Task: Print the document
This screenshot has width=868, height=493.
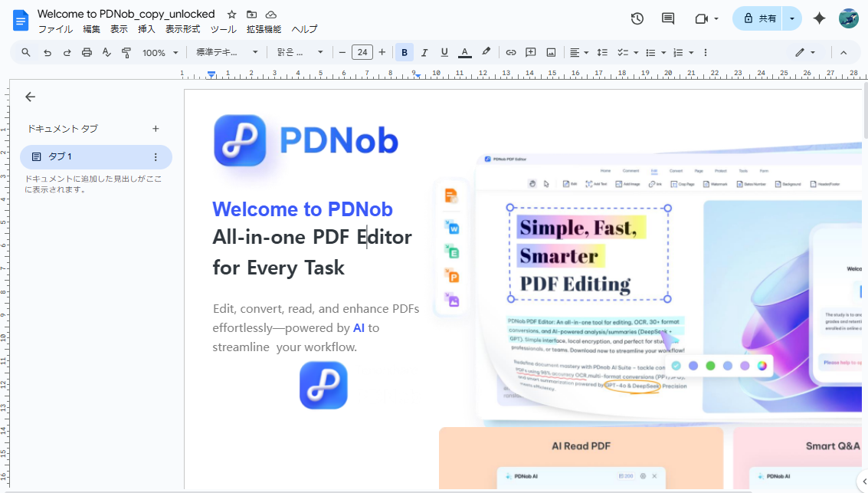Action: pyautogui.click(x=87, y=53)
